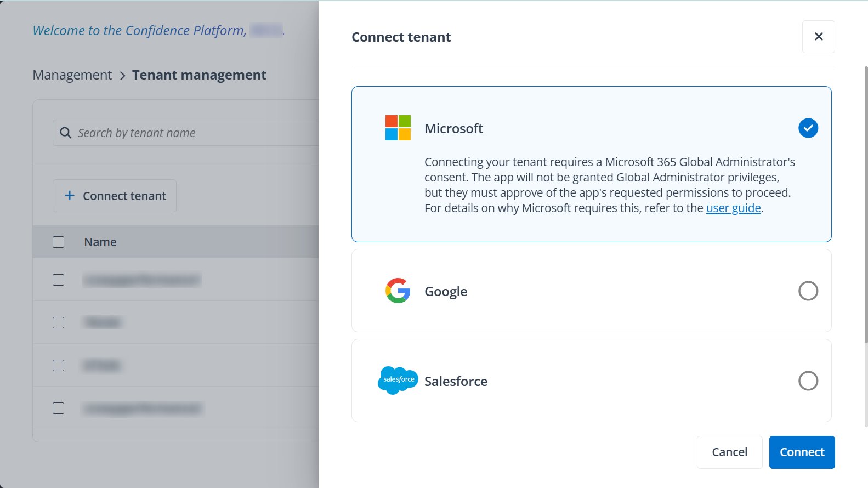The height and width of the screenshot is (488, 868).
Task: Click the Salesforce provider card label
Action: [x=456, y=381]
